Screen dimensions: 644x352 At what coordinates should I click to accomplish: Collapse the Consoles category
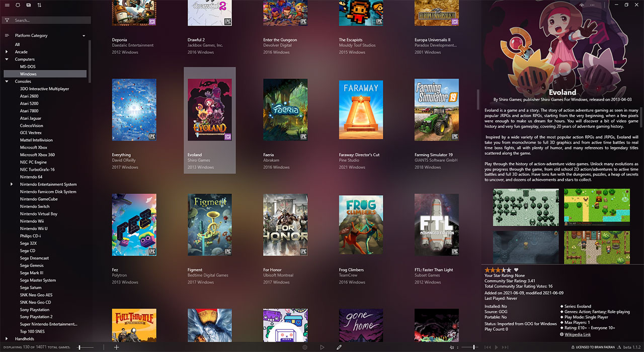pyautogui.click(x=7, y=81)
